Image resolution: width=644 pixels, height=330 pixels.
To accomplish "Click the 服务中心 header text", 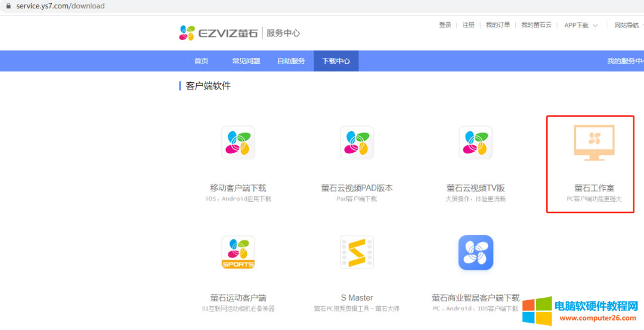I will pyautogui.click(x=283, y=33).
